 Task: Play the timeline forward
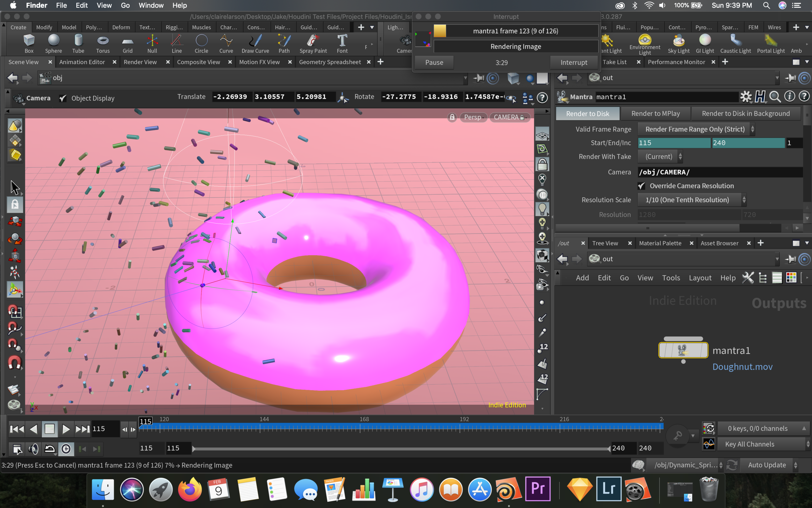pyautogui.click(x=66, y=429)
